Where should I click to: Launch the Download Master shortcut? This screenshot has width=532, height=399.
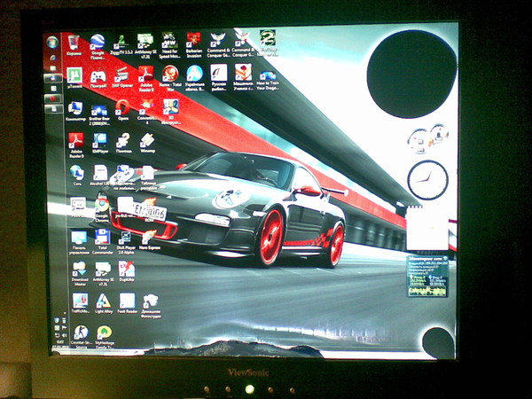pyautogui.click(x=79, y=270)
